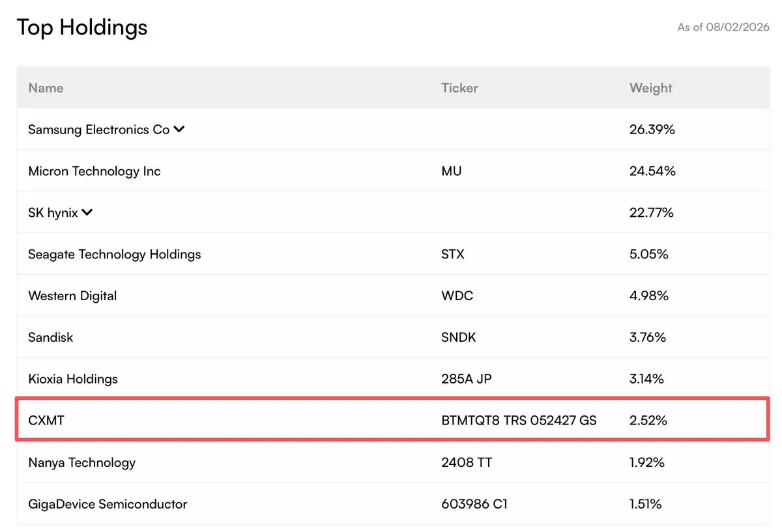Select the GigaDevice Semiconductor name
The image size is (782, 532).
tap(108, 504)
